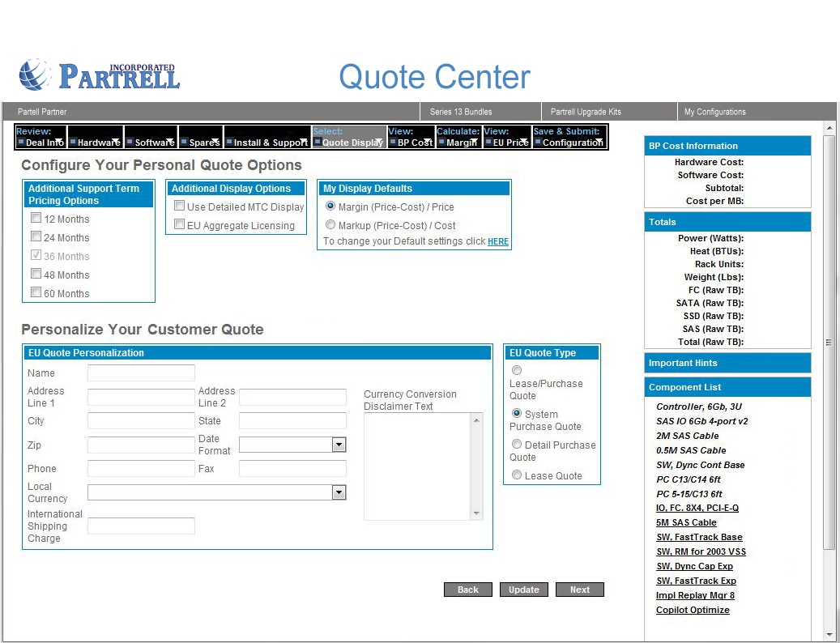
Task: Click the Name input field
Action: point(141,373)
